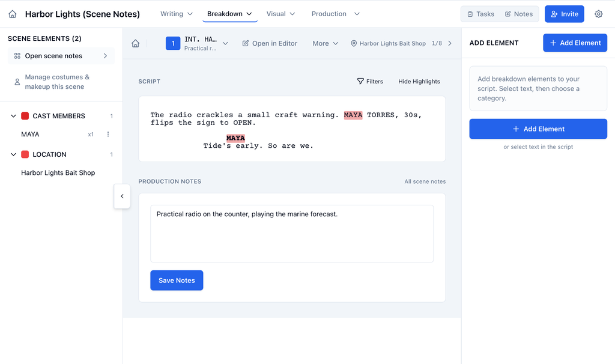View all scene notes
Viewport: 615px width, 364px height.
pyautogui.click(x=425, y=181)
